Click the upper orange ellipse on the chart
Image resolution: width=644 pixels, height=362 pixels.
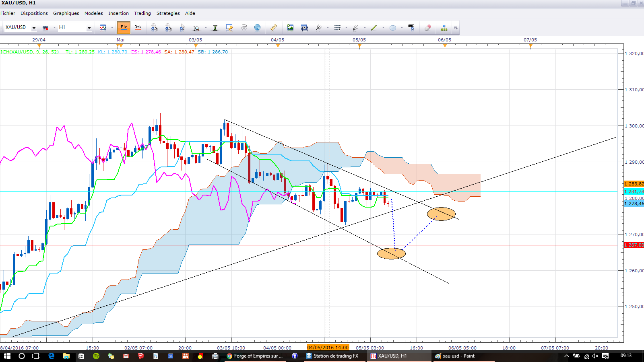[x=441, y=214]
